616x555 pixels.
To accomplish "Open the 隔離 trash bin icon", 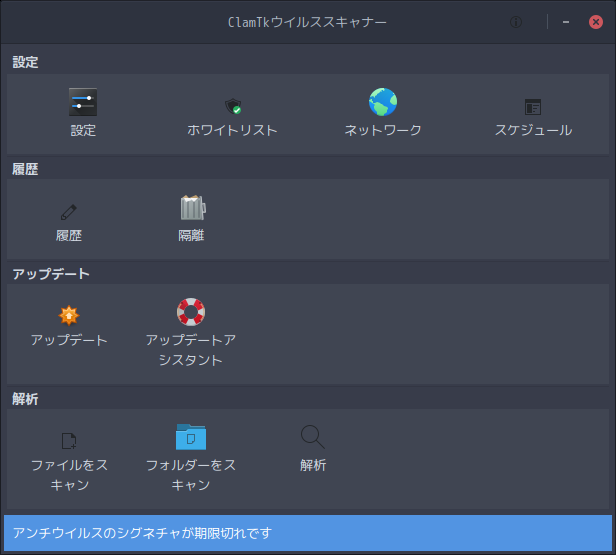I will (x=193, y=207).
